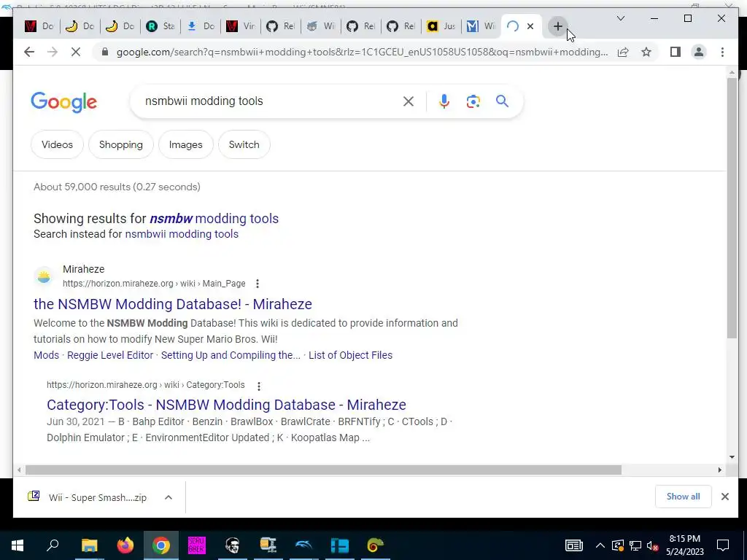The width and height of the screenshot is (747, 560).
Task: Open the taskbar clock and date
Action: tap(684, 545)
